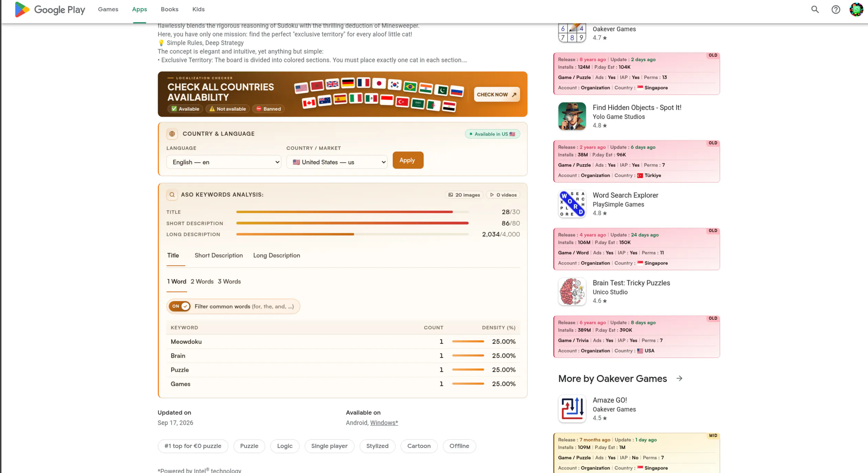Viewport: 868px width, 473px height.
Task: Open the Word Search Explorer app icon
Action: click(x=572, y=204)
